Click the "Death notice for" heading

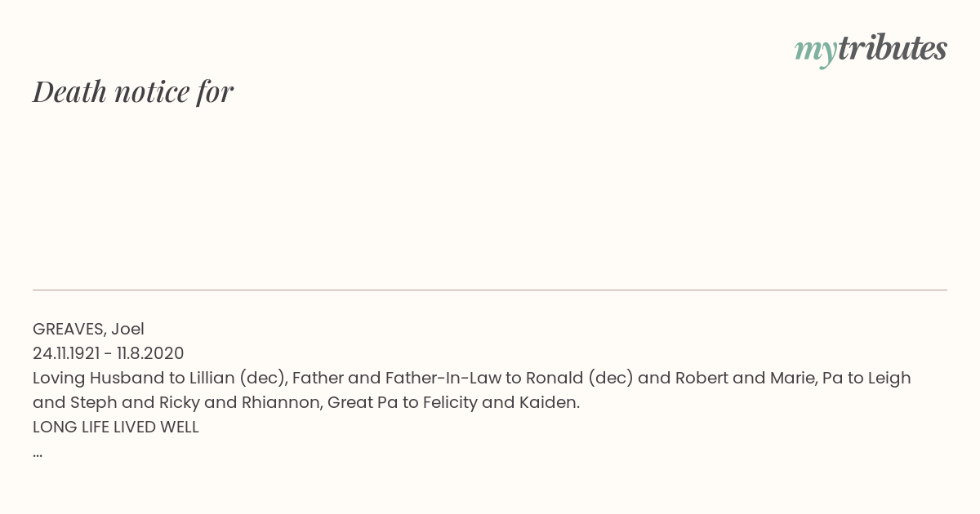[x=133, y=91]
